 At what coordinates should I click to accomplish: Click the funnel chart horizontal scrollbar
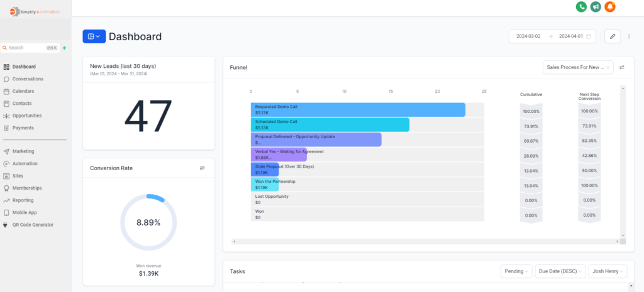426,241
